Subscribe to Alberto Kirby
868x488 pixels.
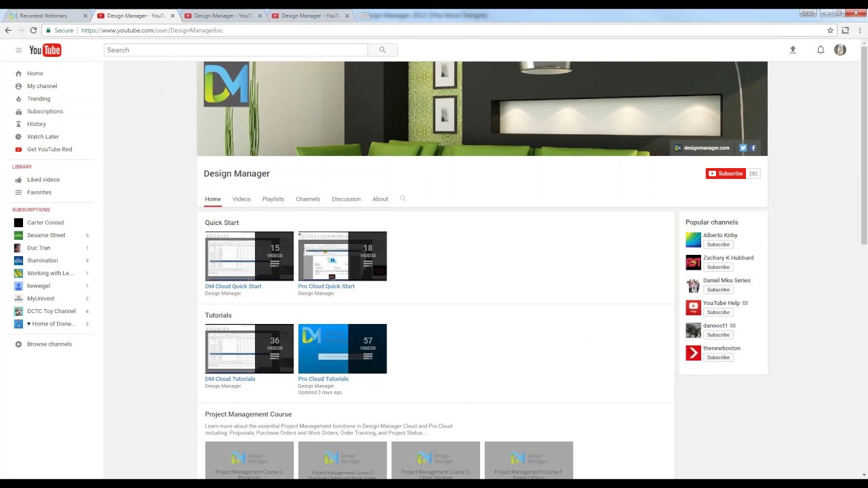tap(718, 245)
